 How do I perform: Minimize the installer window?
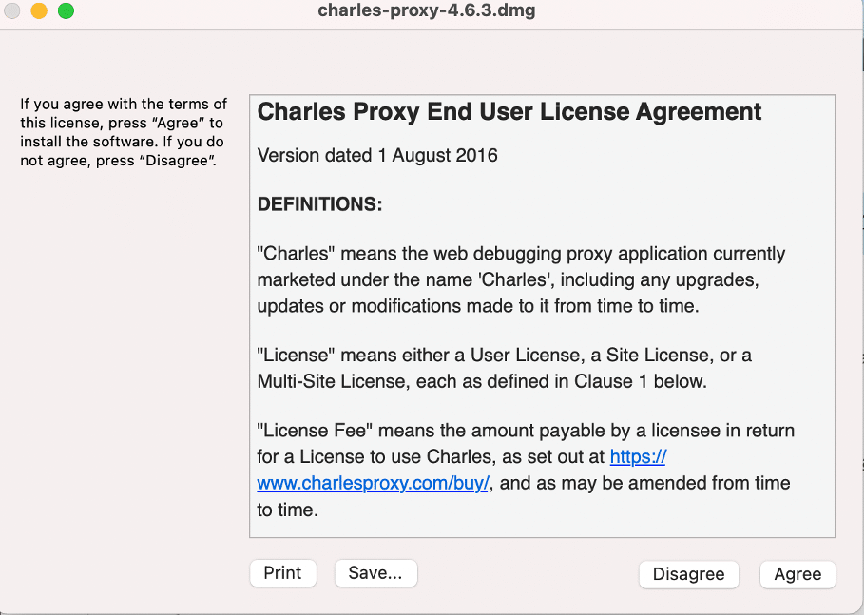[x=38, y=11]
